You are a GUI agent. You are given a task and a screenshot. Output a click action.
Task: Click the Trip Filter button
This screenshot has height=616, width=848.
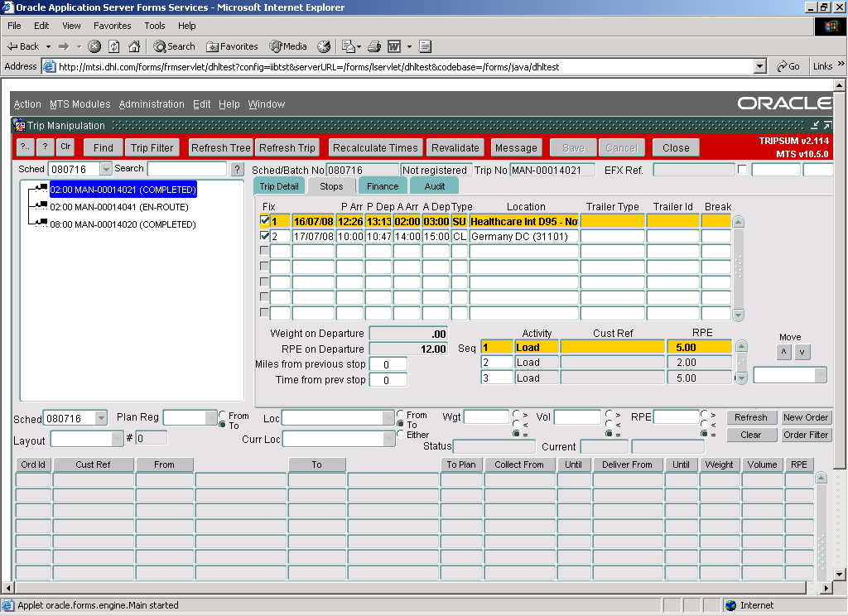pos(152,147)
